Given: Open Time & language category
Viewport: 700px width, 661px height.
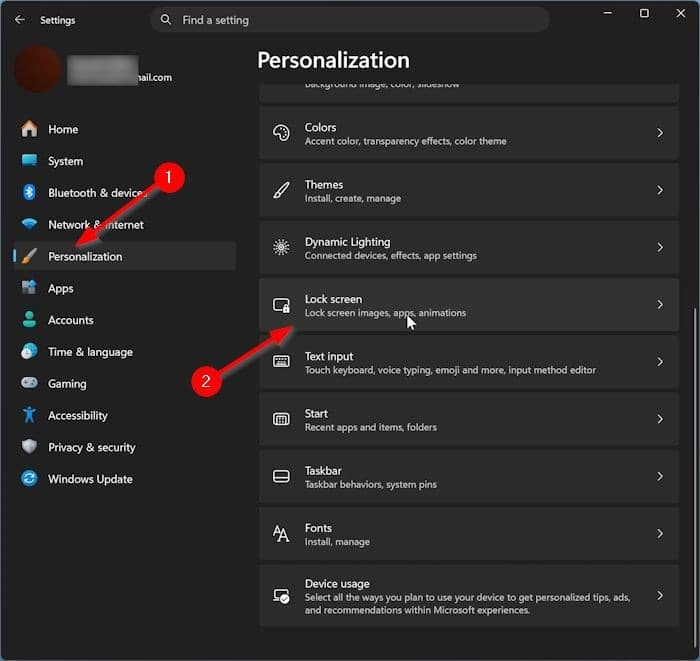Looking at the screenshot, I should [125, 352].
